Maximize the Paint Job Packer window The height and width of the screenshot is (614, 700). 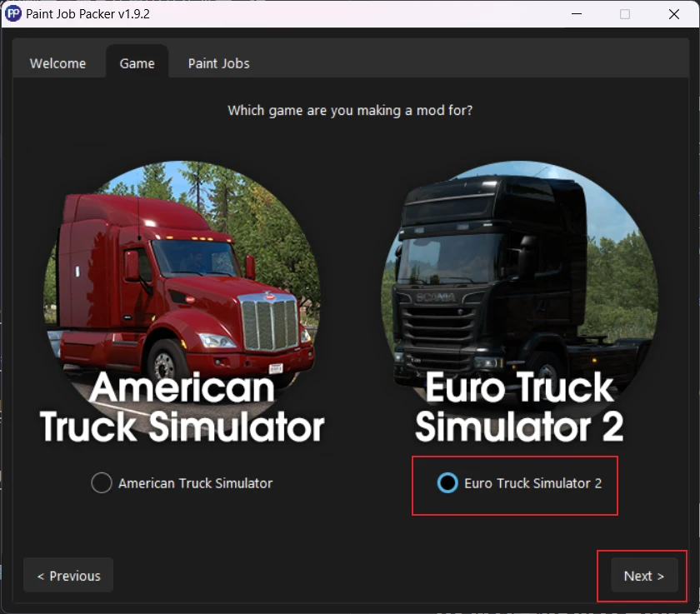coord(625,14)
